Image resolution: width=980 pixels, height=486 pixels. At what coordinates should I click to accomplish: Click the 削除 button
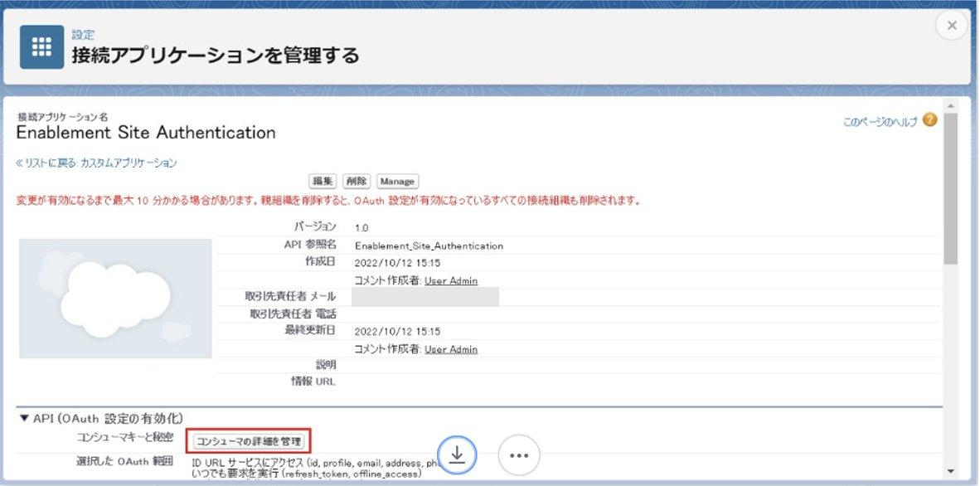(x=357, y=181)
